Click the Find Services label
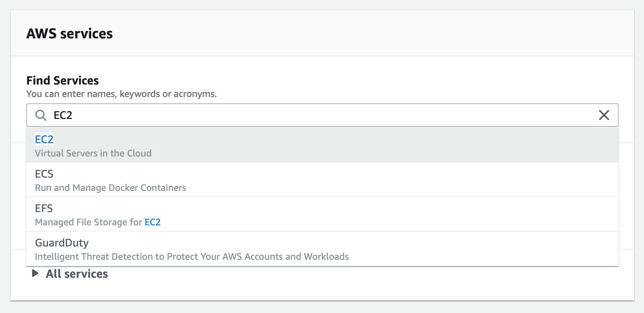Image resolution: width=644 pixels, height=313 pixels. pos(63,81)
